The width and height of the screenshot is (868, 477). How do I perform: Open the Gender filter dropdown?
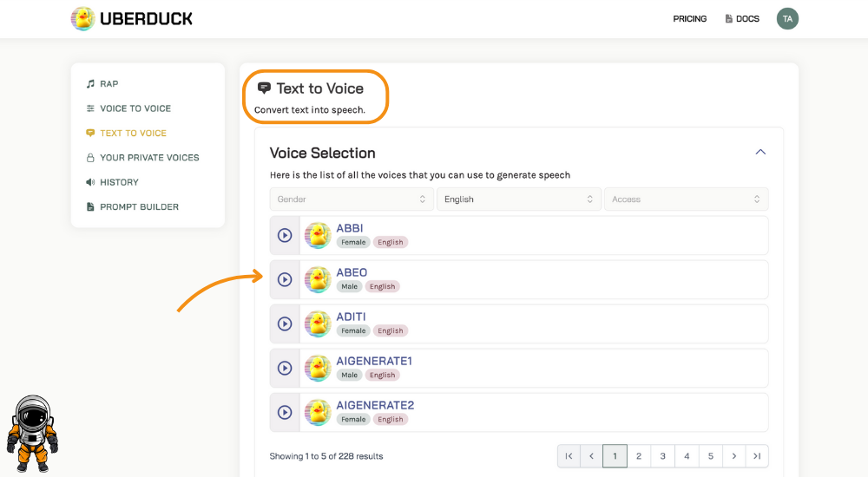click(352, 199)
